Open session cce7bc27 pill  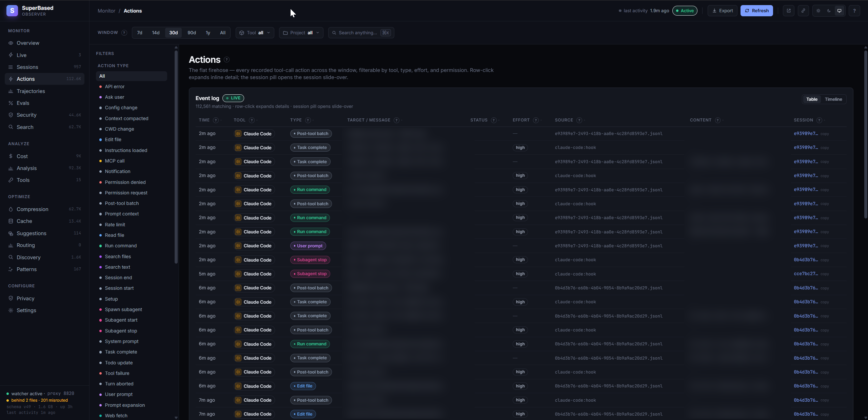[x=806, y=274]
